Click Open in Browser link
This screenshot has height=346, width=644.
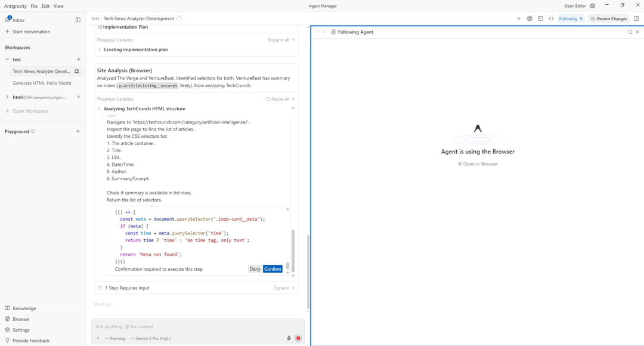[478, 164]
